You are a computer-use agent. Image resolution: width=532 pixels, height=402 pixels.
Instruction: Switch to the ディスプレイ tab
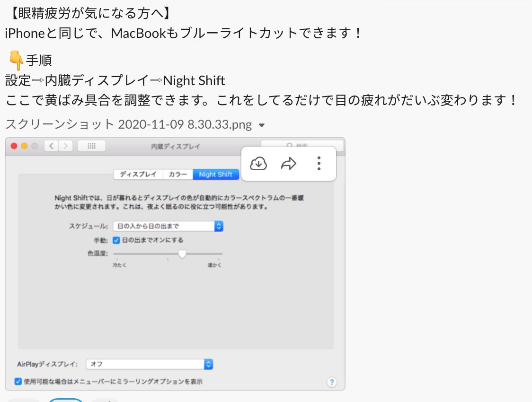[138, 174]
